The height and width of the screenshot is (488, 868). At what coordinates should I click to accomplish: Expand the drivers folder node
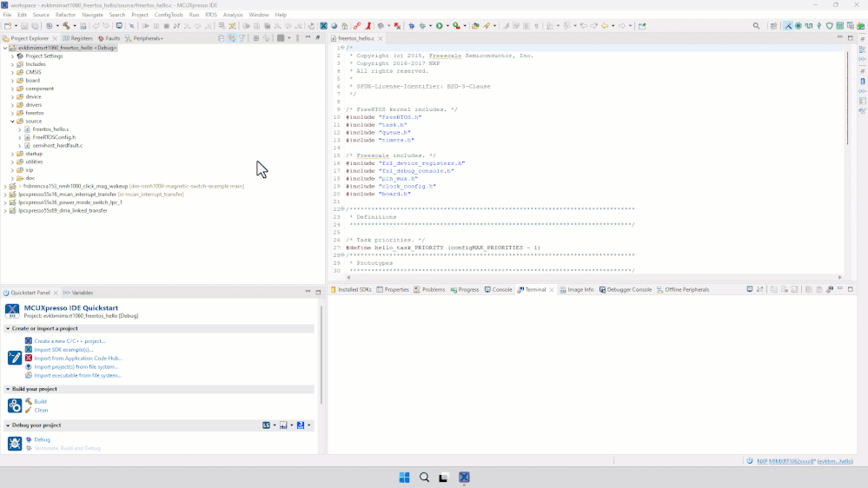[12, 104]
